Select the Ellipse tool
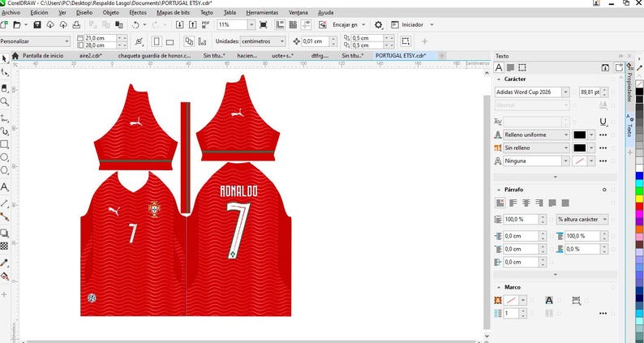The width and height of the screenshot is (644, 343). click(x=5, y=157)
